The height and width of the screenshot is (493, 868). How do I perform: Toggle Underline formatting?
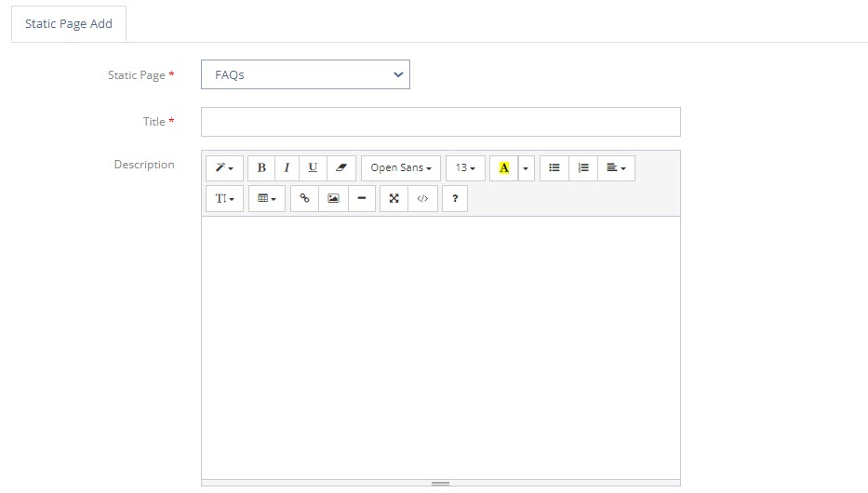(x=313, y=167)
